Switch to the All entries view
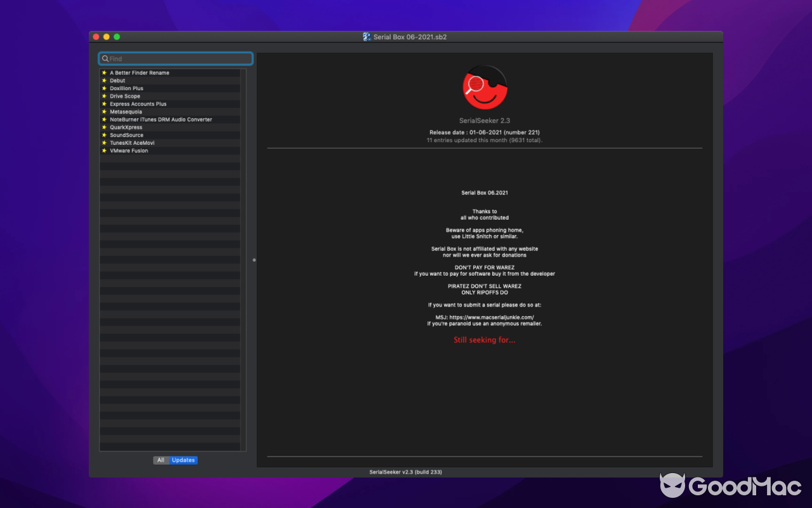Viewport: 812px width, 508px height. (161, 460)
